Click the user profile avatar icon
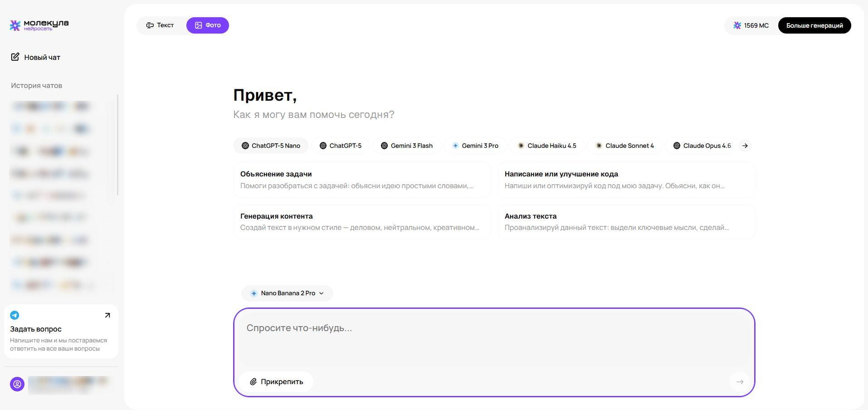868x410 pixels. pos(17,384)
